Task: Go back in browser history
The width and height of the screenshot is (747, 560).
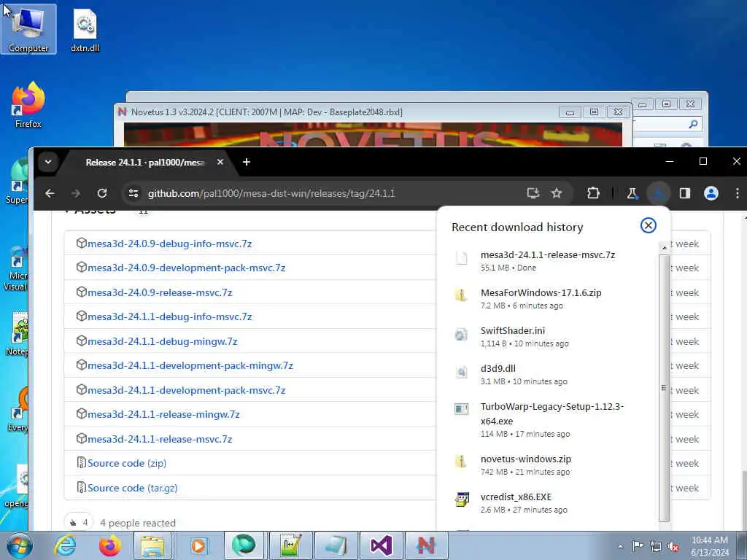Action: pyautogui.click(x=50, y=193)
